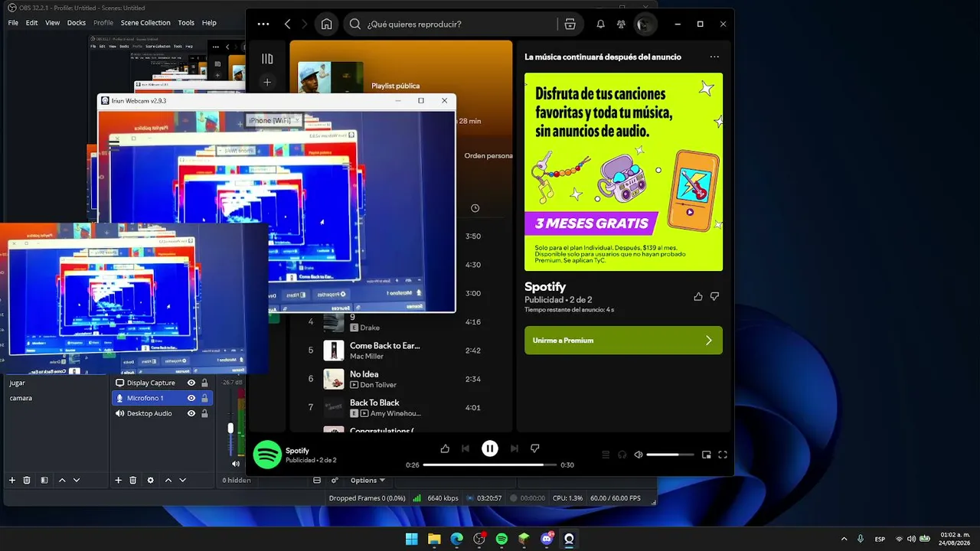980x551 pixels.
Task: Open Spotify notifications bell
Action: coord(600,24)
